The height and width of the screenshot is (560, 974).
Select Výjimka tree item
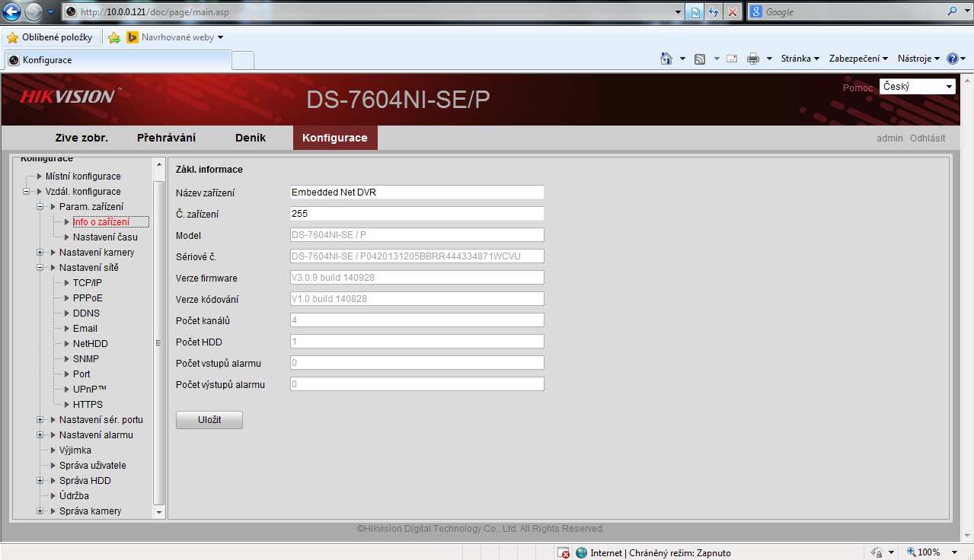[75, 450]
